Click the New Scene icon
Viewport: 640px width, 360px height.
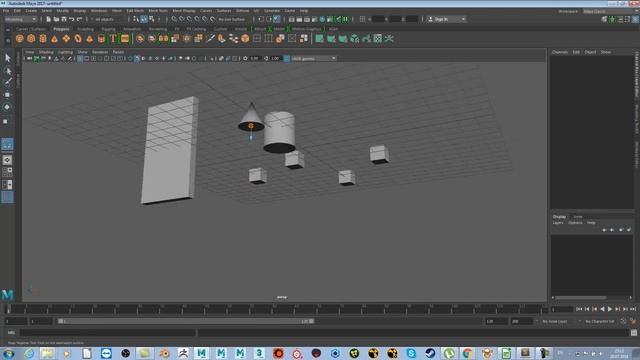49,19
